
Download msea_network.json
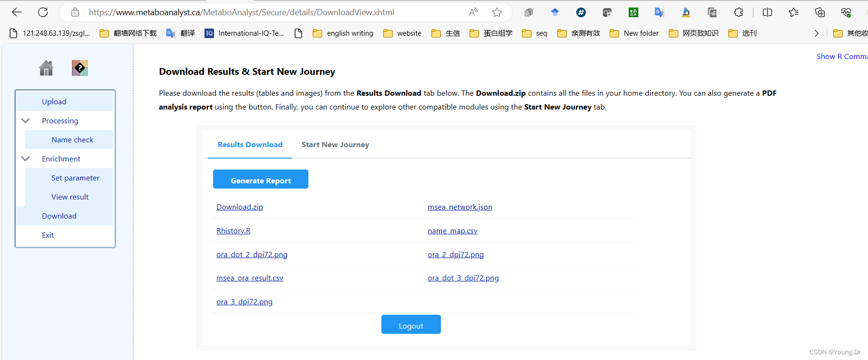coord(460,207)
